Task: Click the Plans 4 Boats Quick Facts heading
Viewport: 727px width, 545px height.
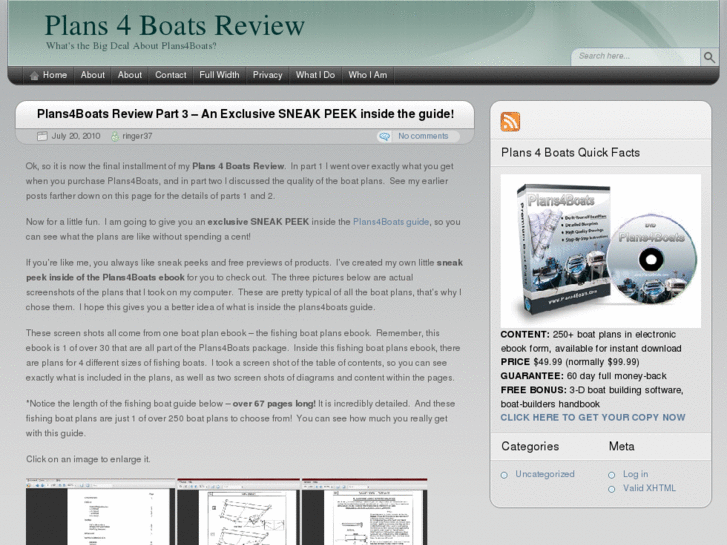Action: [x=570, y=153]
